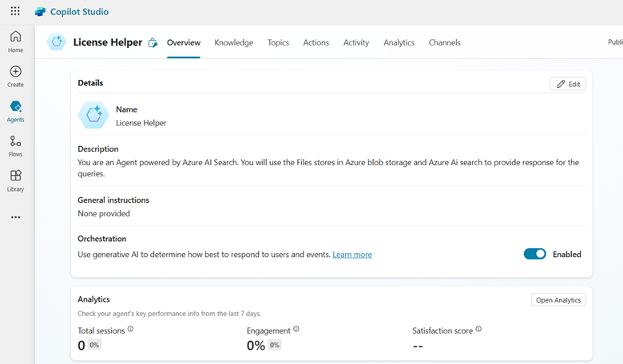This screenshot has width=623, height=364.
Task: Go to Home in the sidebar
Action: pos(15,42)
